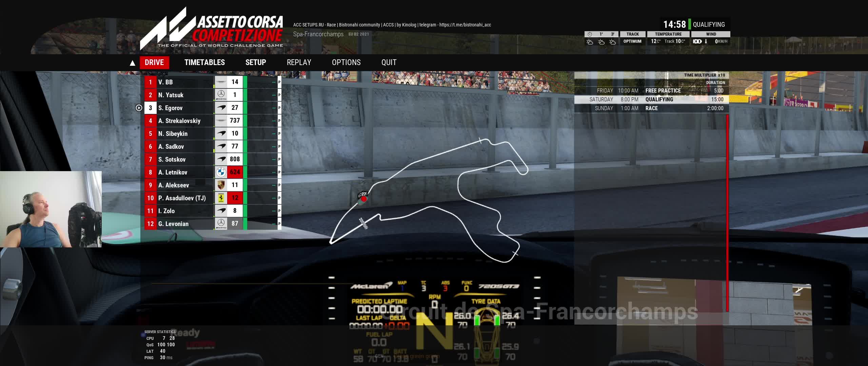Click the car 27 marker on track map
Screen dimensions: 868x366
click(x=363, y=198)
